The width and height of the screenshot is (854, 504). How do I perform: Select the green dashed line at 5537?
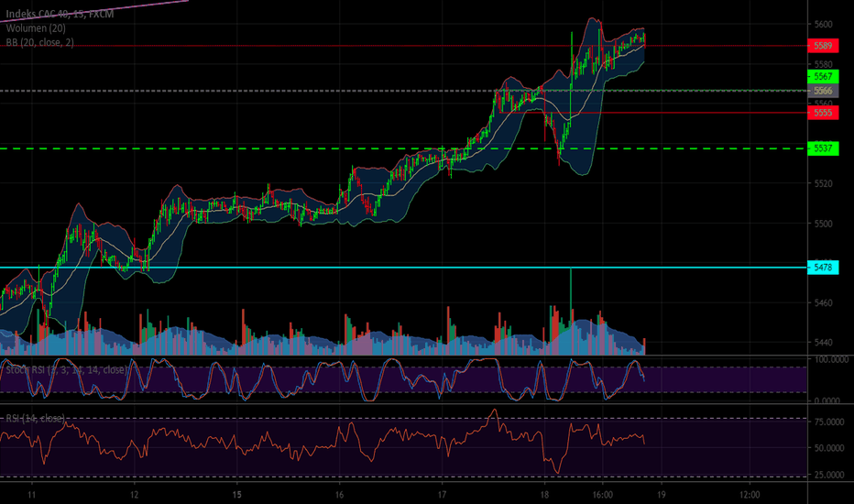(x=403, y=148)
